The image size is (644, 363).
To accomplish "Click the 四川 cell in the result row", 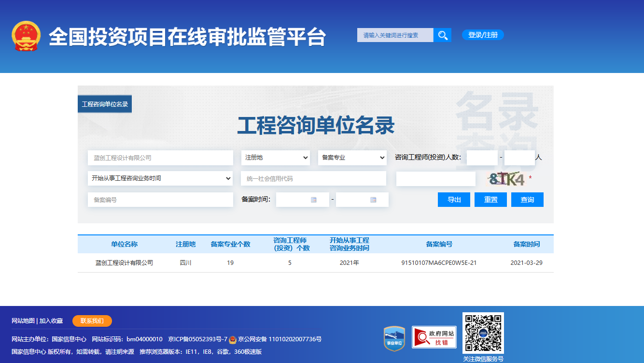I will coord(185,263).
